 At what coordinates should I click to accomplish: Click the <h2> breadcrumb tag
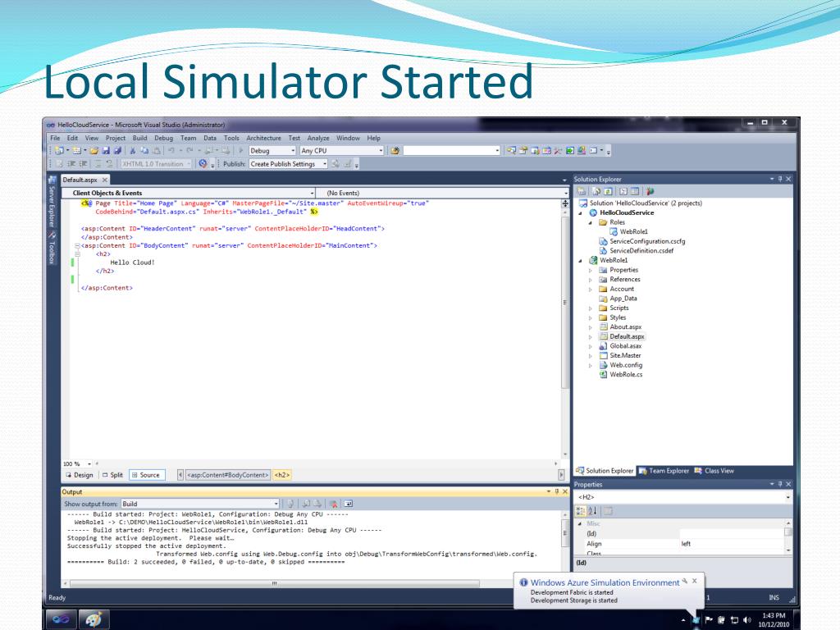point(282,475)
